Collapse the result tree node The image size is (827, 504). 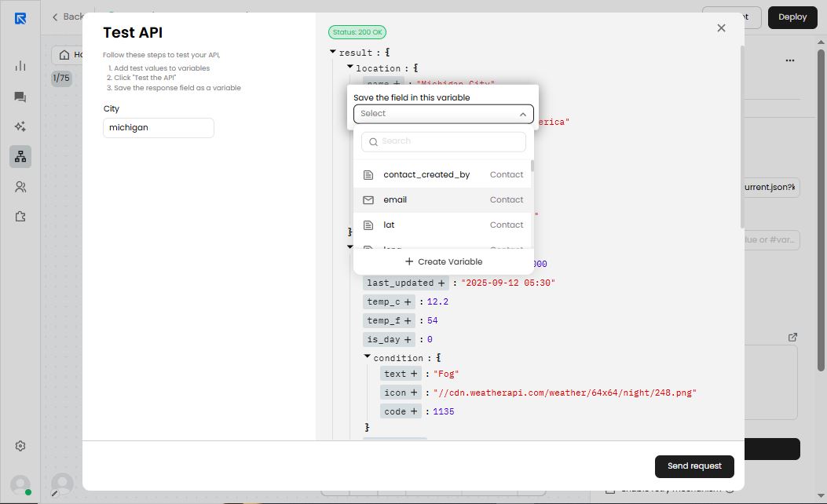pyautogui.click(x=333, y=52)
